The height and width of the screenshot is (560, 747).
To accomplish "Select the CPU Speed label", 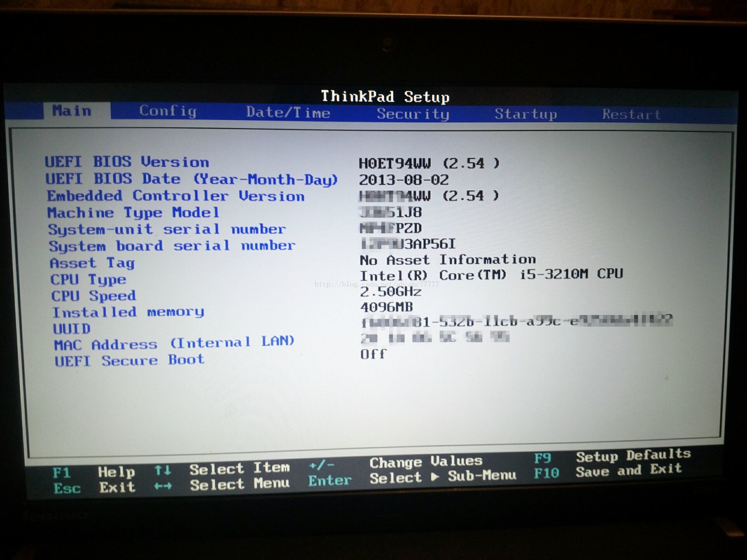I will click(94, 296).
